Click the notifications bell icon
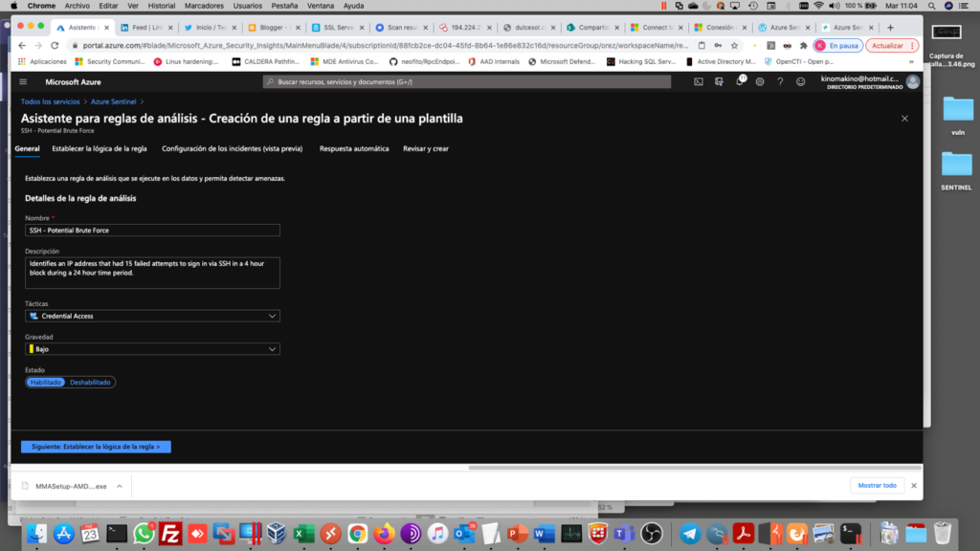Image resolution: width=980 pixels, height=551 pixels. 740,82
